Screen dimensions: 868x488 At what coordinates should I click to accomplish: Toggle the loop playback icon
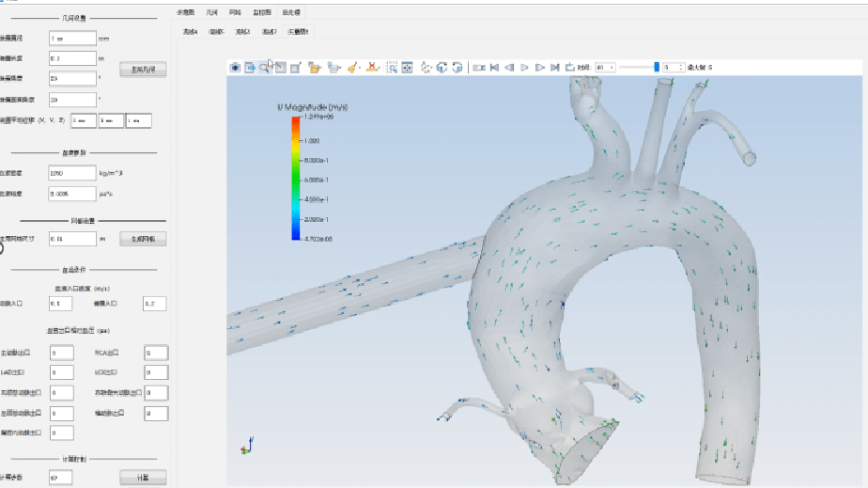(569, 68)
